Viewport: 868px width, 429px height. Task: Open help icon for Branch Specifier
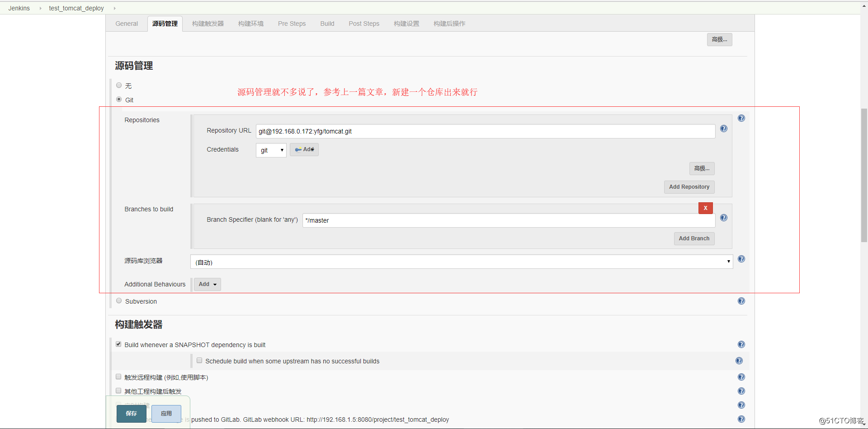[x=724, y=218]
